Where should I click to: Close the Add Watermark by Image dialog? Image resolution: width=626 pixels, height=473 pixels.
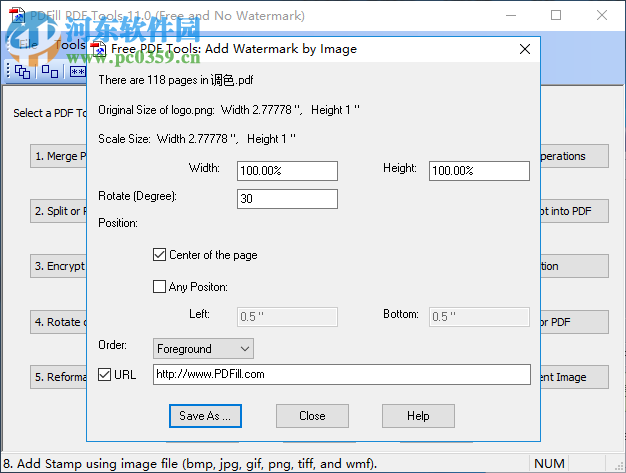[x=525, y=49]
